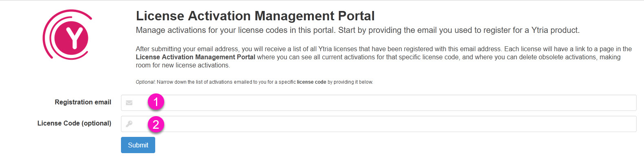Viewport: 644px width, 158px height.
Task: Select the 'Manage activations for your license' subtitle
Action: point(358,30)
